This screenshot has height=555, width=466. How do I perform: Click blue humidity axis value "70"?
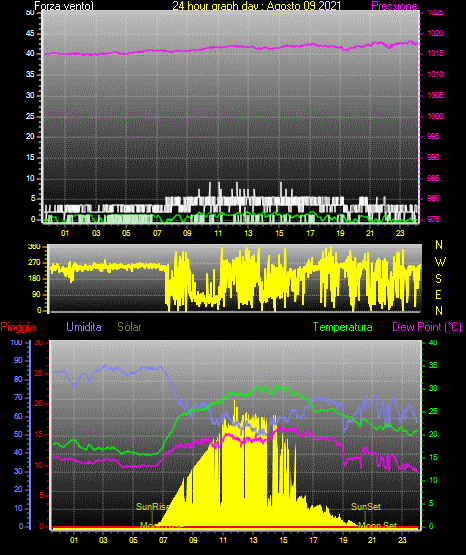pos(18,397)
